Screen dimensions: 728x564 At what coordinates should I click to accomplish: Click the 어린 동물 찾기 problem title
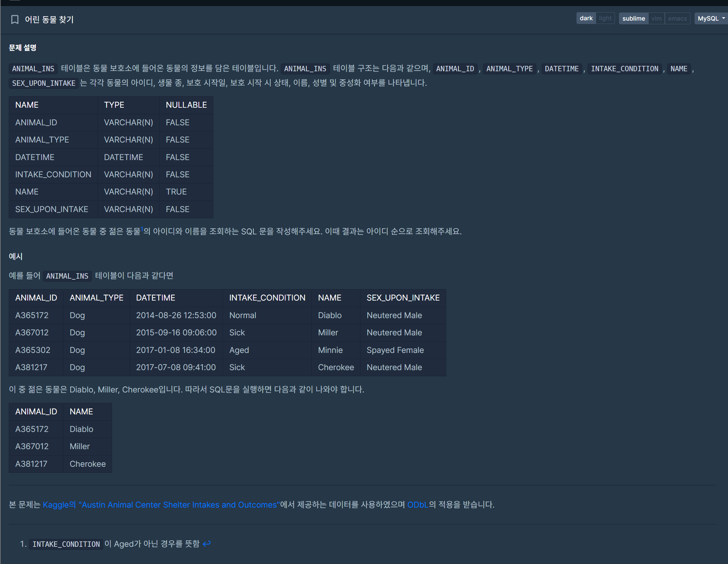(x=49, y=20)
